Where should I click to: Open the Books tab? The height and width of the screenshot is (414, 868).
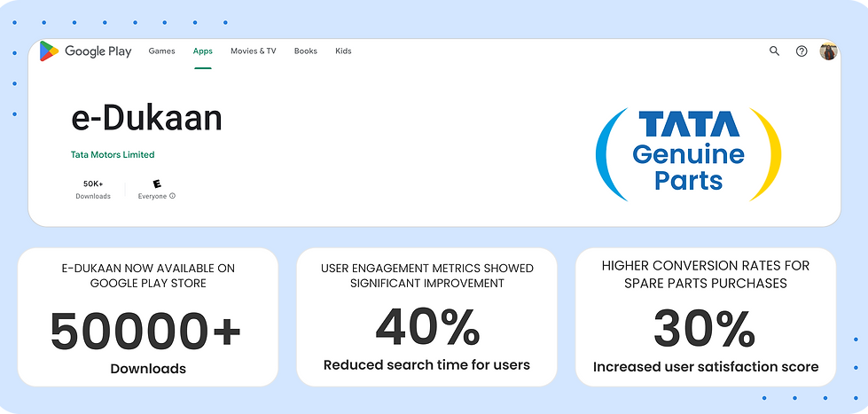coord(306,51)
